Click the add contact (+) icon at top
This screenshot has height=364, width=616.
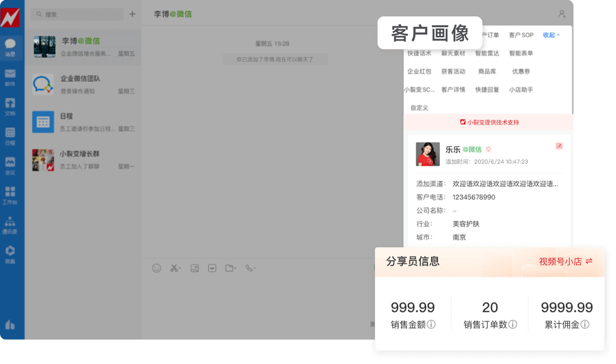(132, 14)
